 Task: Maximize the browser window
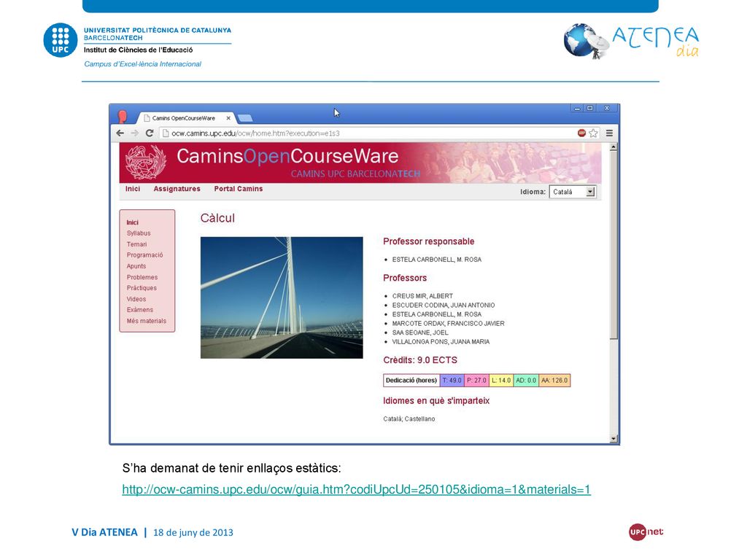pyautogui.click(x=589, y=109)
